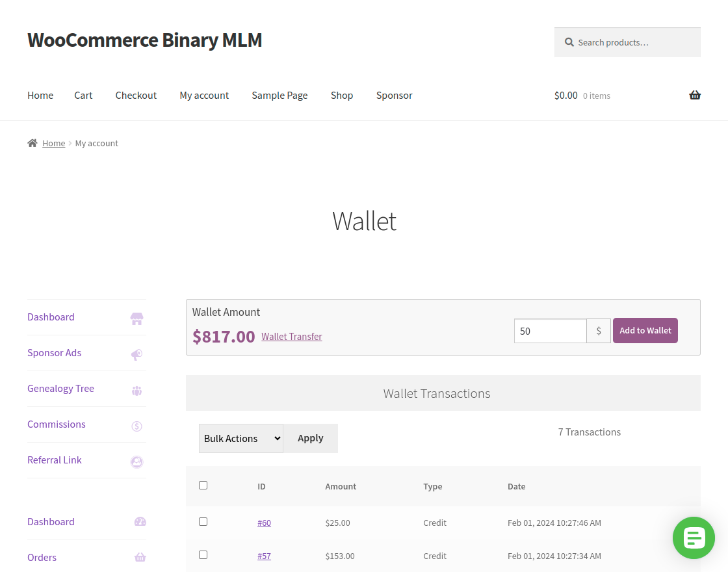The height and width of the screenshot is (572, 728).
Task: Open the Wallet Transfer link
Action: click(x=291, y=336)
